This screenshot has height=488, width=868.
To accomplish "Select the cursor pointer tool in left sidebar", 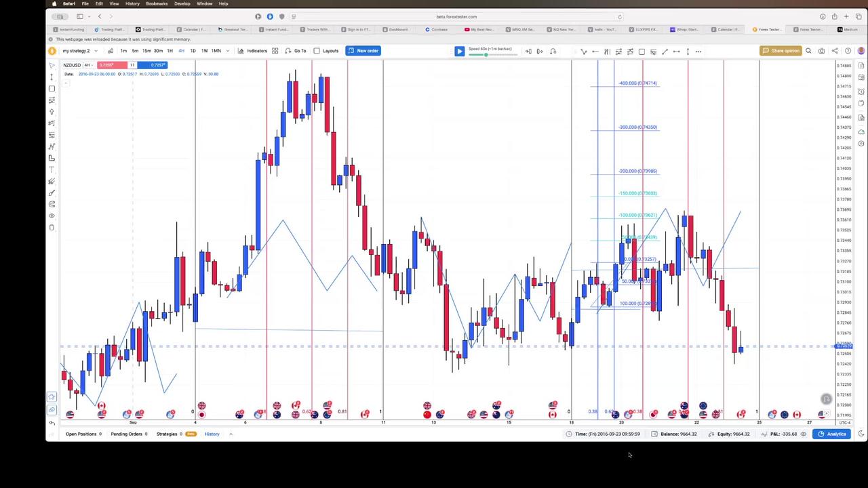I will pos(52,66).
